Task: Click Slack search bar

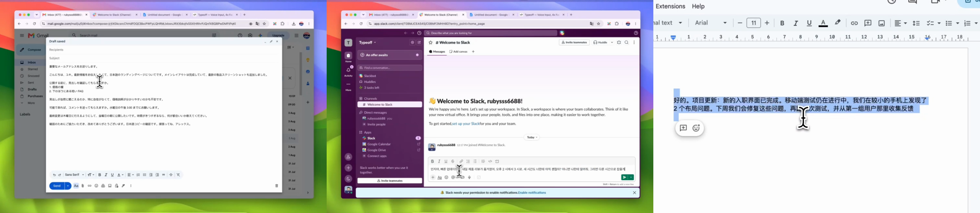Action: [490, 33]
